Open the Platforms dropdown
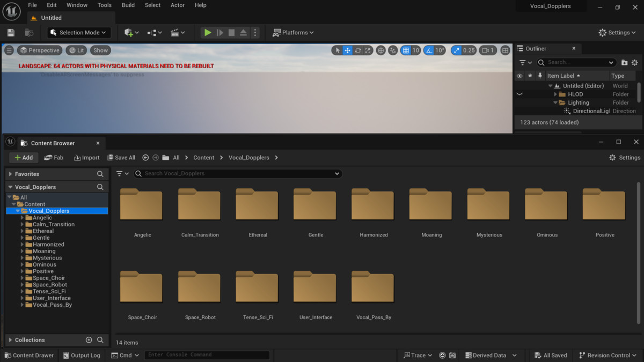Image resolution: width=644 pixels, height=362 pixels. (x=293, y=33)
